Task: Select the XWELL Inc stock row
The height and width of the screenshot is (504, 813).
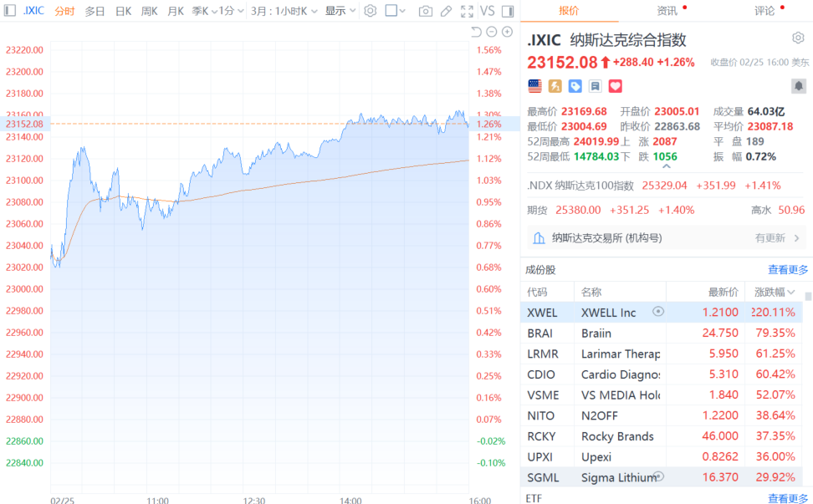Action: (661, 312)
